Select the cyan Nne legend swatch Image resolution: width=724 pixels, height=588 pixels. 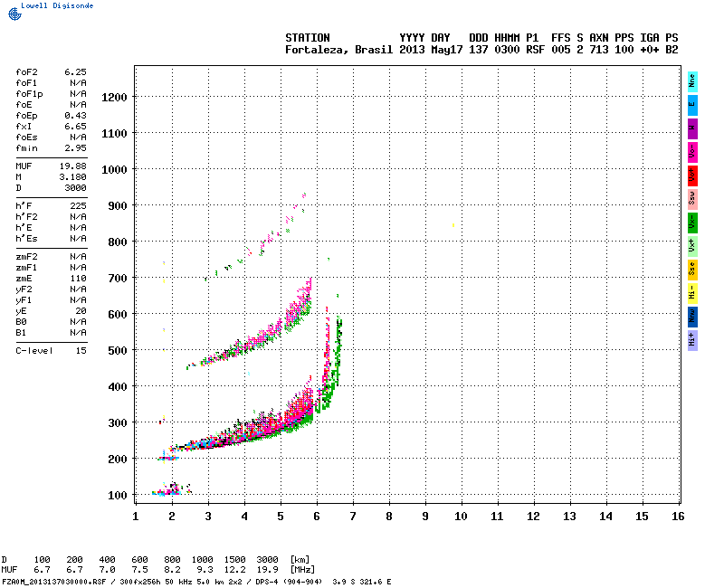click(x=692, y=82)
